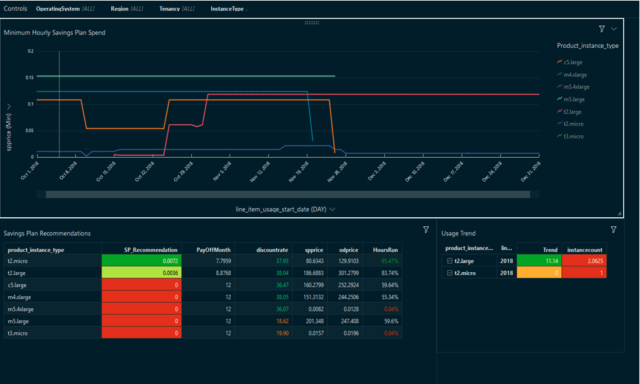Click the 201.348 spprice value

[315, 321]
